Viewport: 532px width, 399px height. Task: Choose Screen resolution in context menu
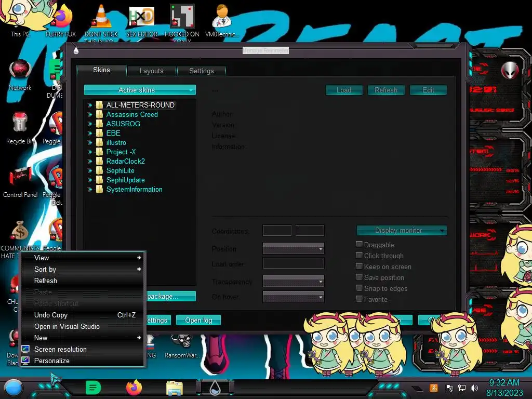pos(84,349)
